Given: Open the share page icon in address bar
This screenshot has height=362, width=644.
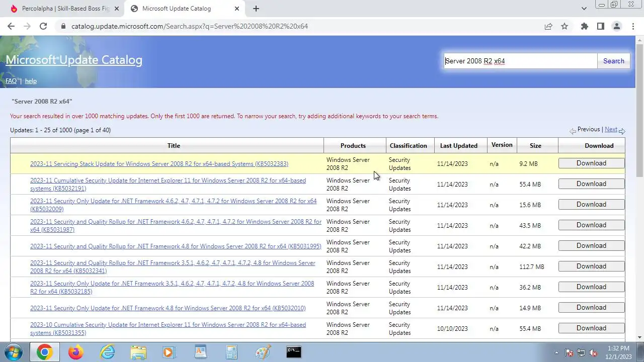Looking at the screenshot, I should [x=548, y=26].
